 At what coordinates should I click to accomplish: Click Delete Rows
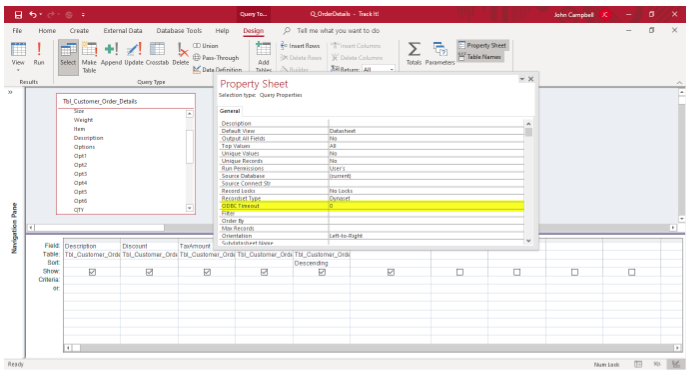(301, 58)
